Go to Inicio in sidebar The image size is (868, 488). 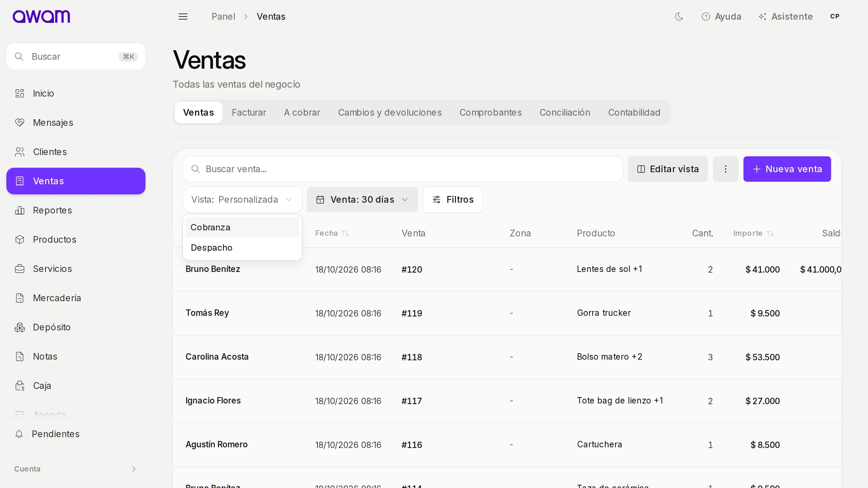coord(76,93)
